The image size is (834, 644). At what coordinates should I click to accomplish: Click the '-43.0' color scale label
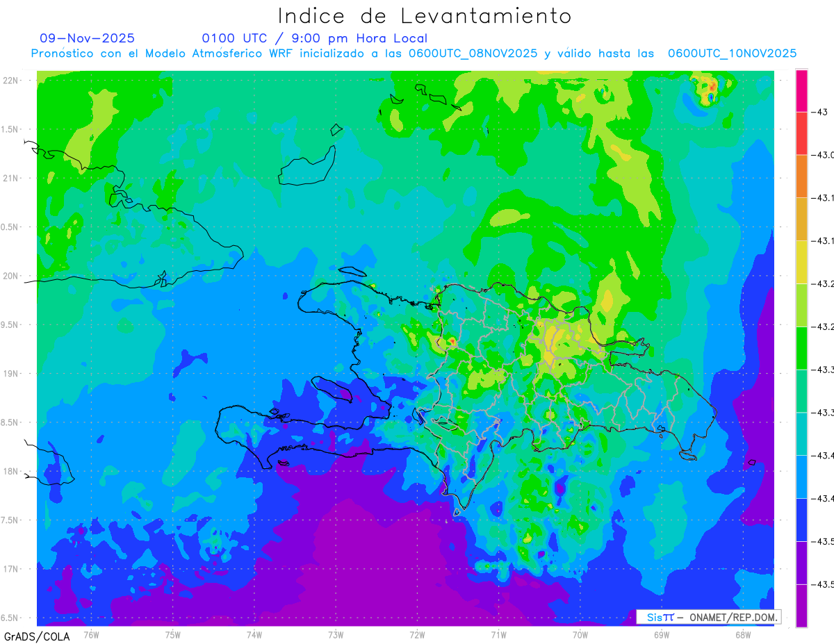(822, 155)
